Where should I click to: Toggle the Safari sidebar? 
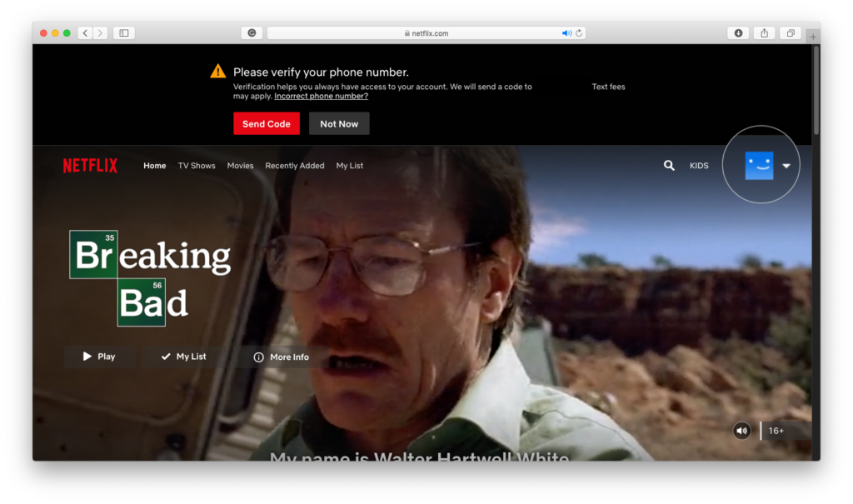[x=124, y=33]
